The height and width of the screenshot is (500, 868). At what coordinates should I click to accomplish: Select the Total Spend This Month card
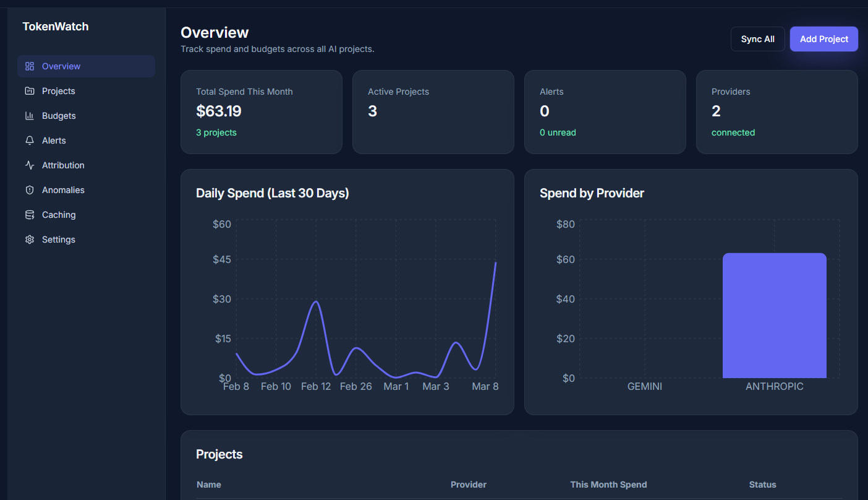point(261,111)
